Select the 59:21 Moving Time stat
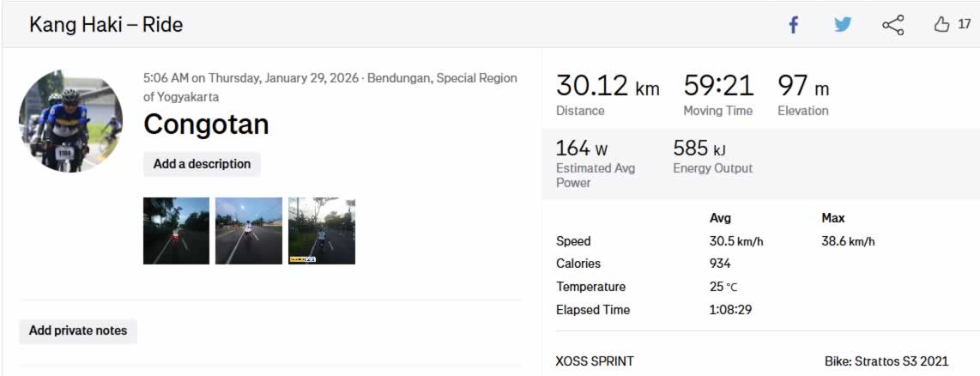 coord(718,94)
